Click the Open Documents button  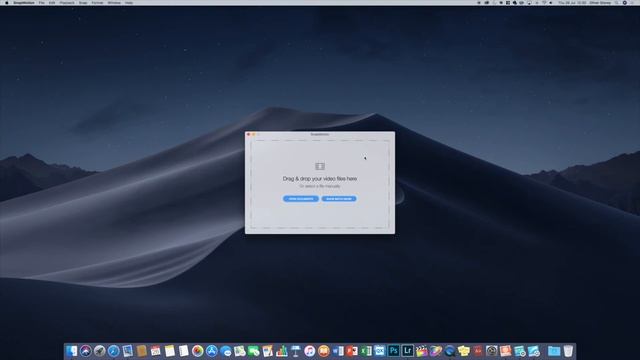click(x=301, y=199)
